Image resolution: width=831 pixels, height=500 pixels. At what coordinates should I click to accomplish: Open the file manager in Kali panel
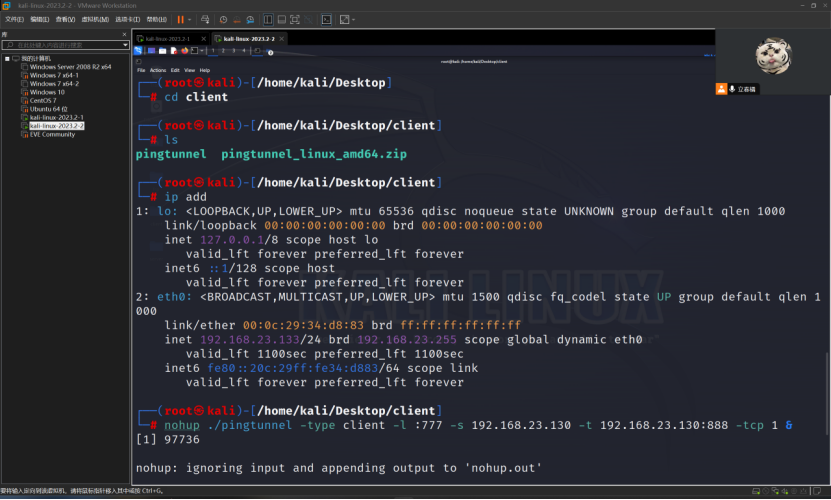[162, 51]
